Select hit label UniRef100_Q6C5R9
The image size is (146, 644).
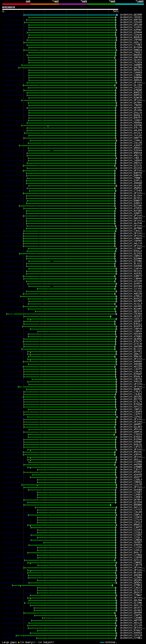(131, 67)
